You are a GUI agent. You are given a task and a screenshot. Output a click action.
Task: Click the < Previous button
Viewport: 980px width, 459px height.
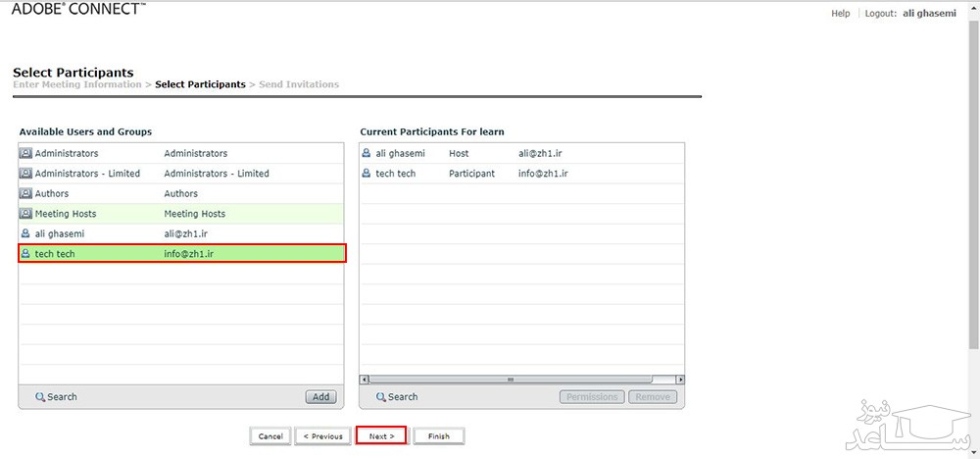pos(322,435)
